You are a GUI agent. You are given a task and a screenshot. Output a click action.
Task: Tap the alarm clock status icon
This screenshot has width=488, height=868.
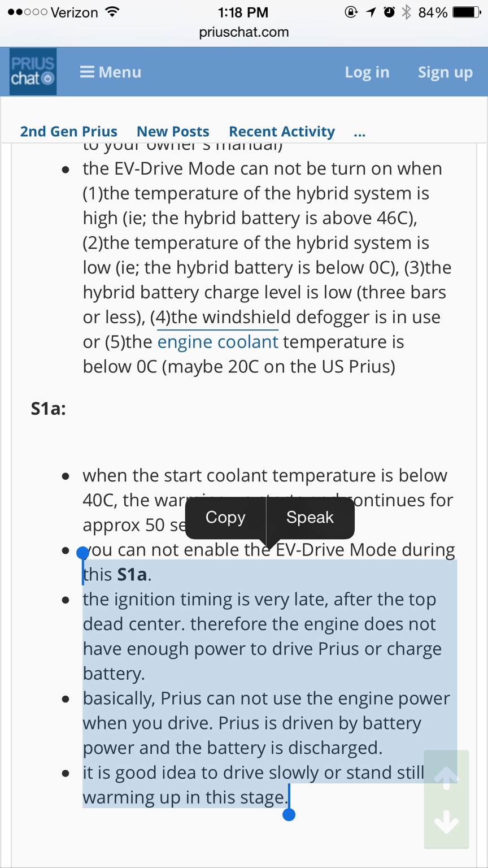[389, 12]
